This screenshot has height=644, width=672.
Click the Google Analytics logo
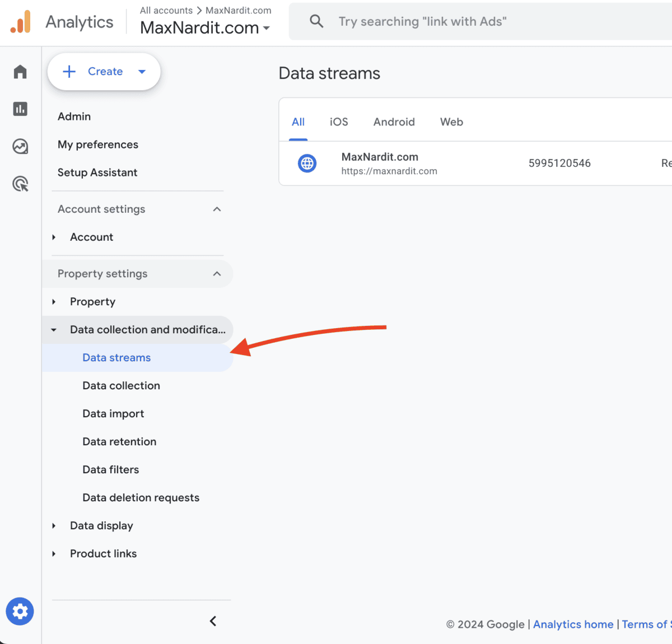pos(21,22)
